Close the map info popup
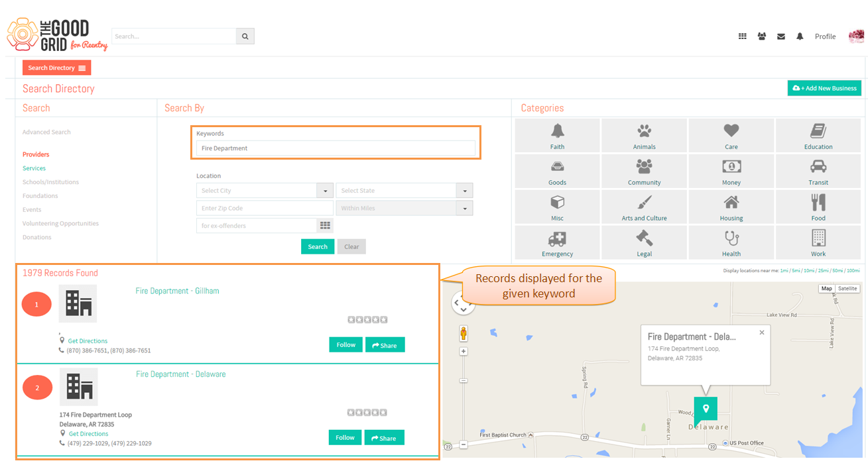This screenshot has height=467, width=868. (x=762, y=333)
